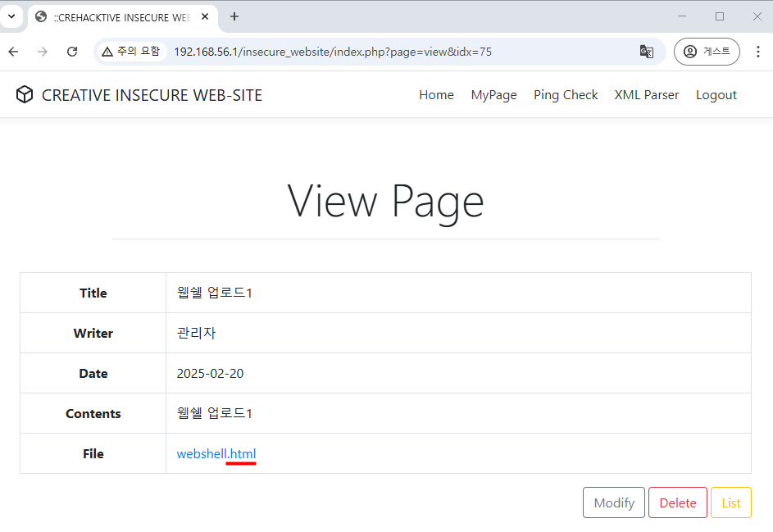
Task: Click the Writer label cell
Action: (x=93, y=333)
